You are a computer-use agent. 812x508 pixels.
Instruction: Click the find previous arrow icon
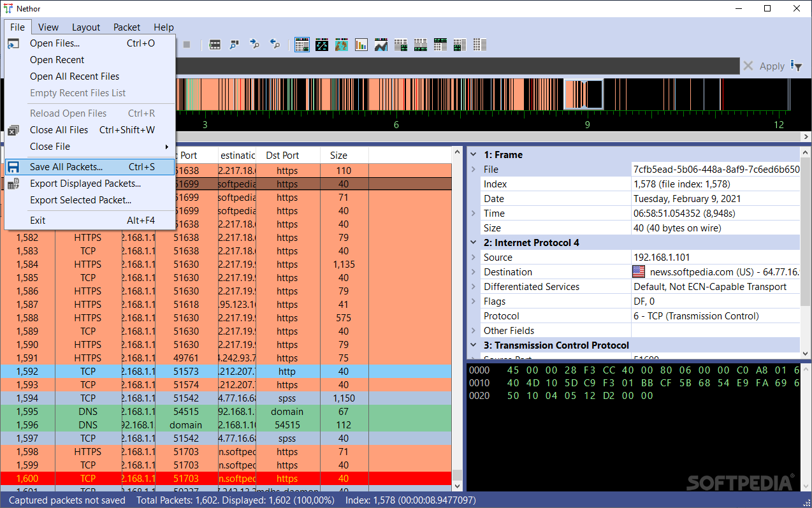click(x=275, y=45)
